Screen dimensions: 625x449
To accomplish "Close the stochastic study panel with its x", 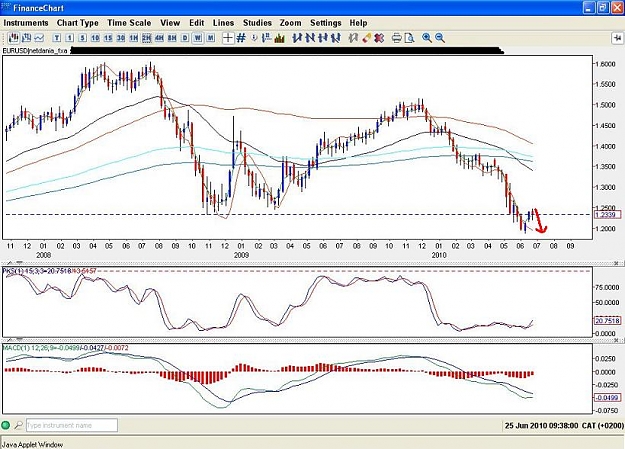I will tap(617, 264).
